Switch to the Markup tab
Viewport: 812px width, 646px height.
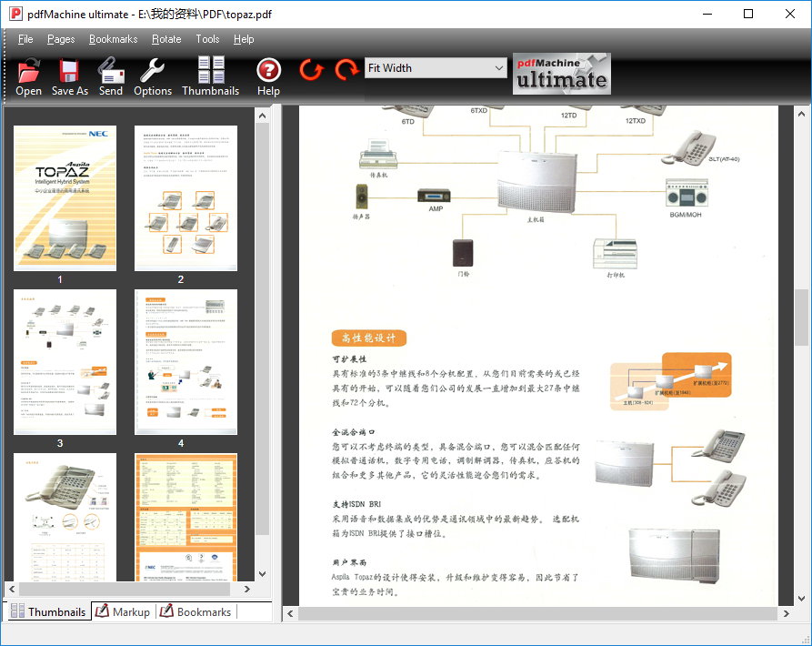pos(123,611)
